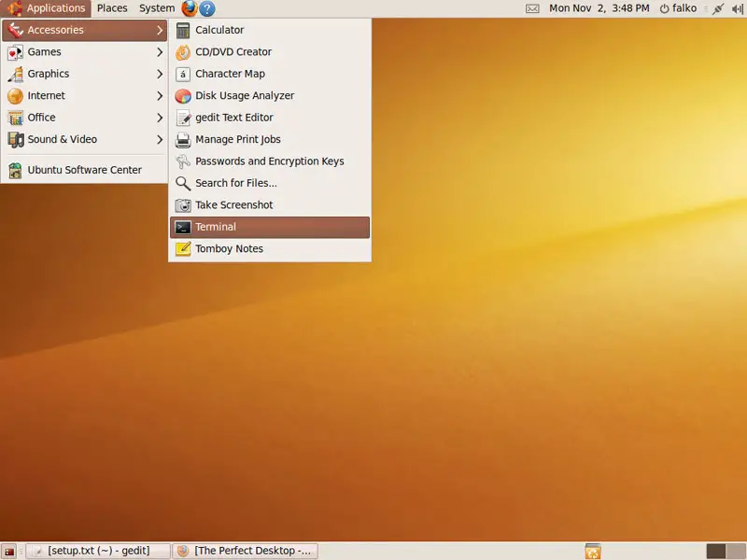Image resolution: width=747 pixels, height=560 pixels.
Task: Click the Search for Files magnifier icon
Action: click(x=183, y=183)
